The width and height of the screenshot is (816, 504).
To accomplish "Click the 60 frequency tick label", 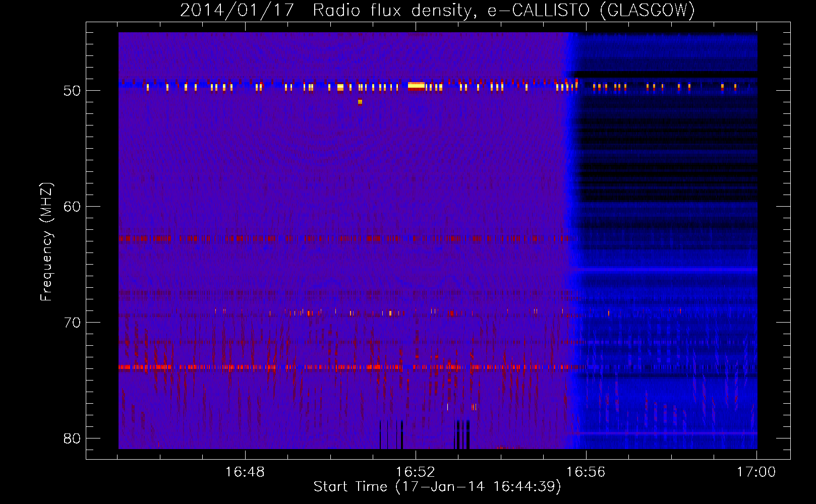I will pos(72,207).
